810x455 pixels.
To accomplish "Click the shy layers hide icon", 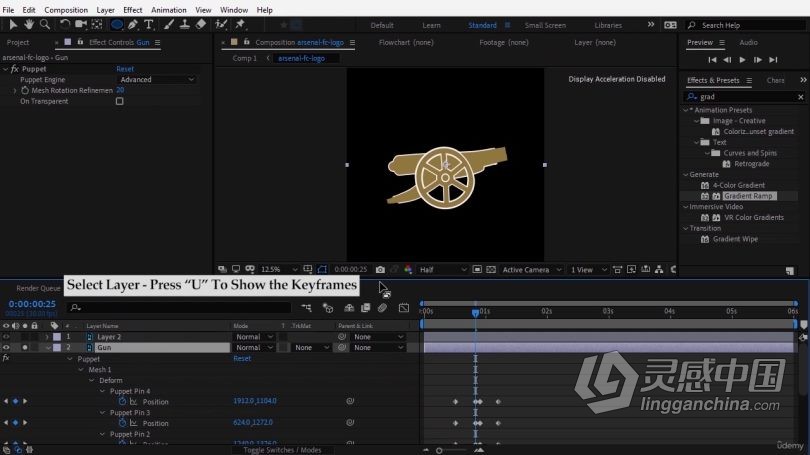I will point(349,308).
